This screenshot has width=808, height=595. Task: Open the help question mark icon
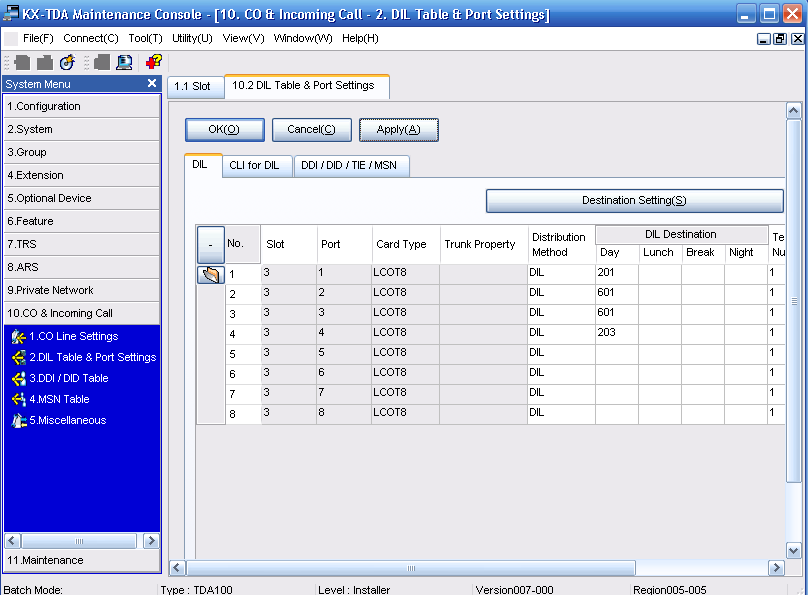pyautogui.click(x=154, y=62)
